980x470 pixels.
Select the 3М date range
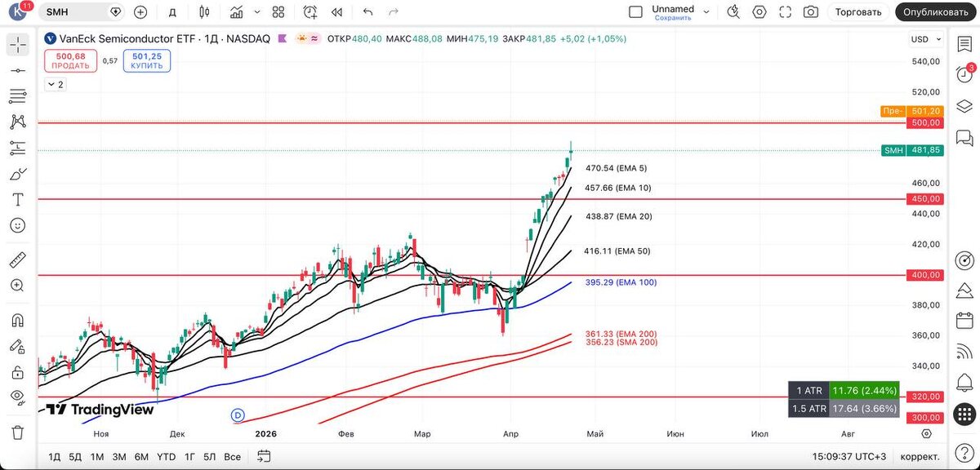coord(119,457)
